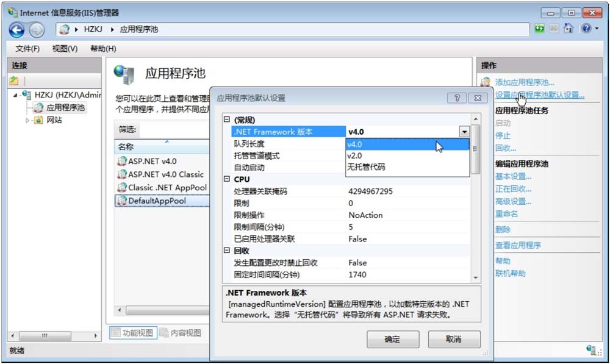Screen dimensions: 610x364
Task: Choose 无托管代码 in the dropdown list
Action: click(407, 167)
